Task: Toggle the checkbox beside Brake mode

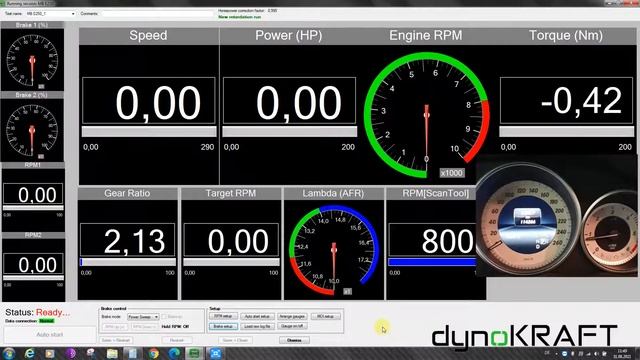Action: pyautogui.click(x=164, y=317)
